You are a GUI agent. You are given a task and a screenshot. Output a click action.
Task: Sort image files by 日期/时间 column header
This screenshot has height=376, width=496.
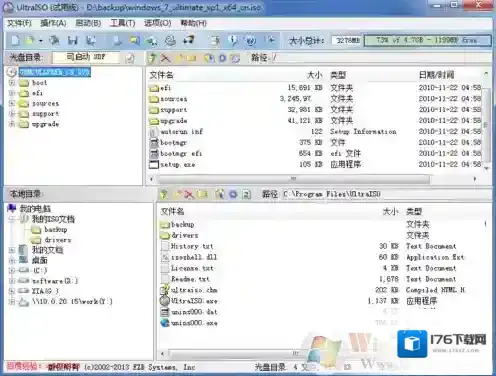click(x=436, y=75)
